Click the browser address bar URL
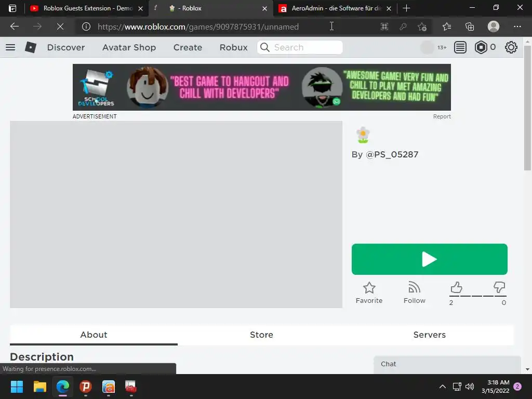Screen dimensions: 532x399 198,26
